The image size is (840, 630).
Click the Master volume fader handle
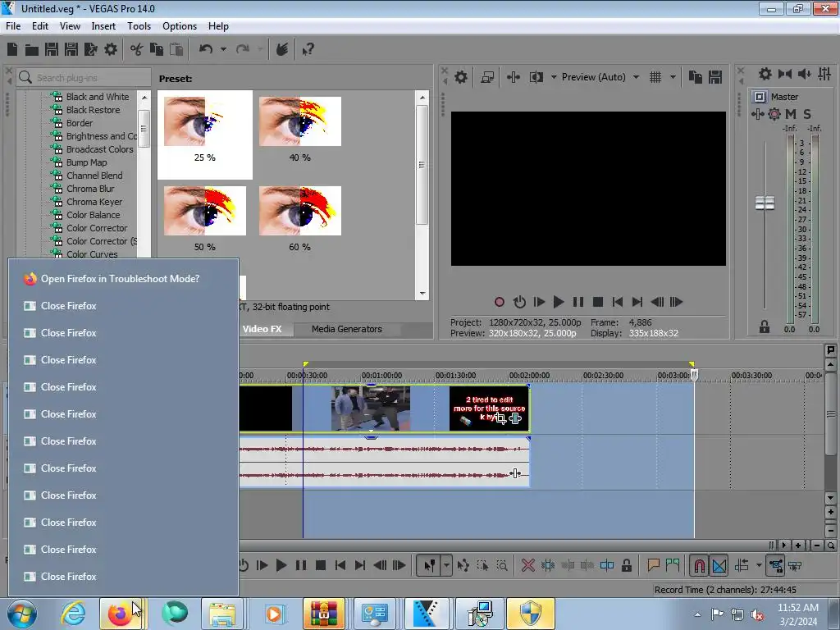point(765,203)
